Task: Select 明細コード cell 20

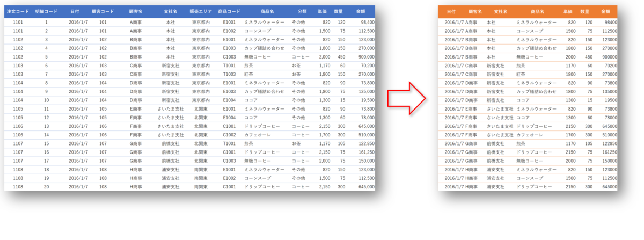Action: coord(46,187)
